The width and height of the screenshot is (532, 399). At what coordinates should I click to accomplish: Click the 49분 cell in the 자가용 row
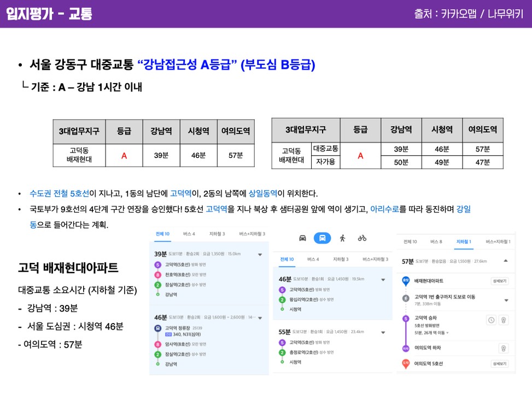[442, 162]
